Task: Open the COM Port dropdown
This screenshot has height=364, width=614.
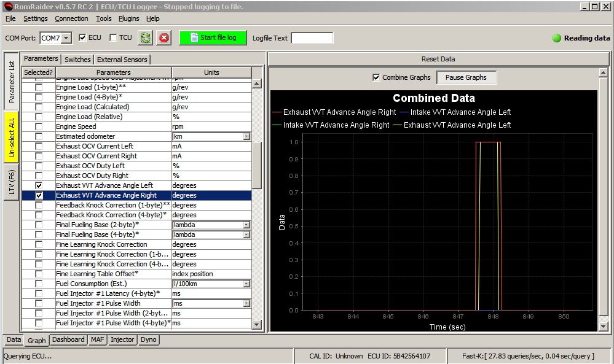Action: click(x=66, y=37)
